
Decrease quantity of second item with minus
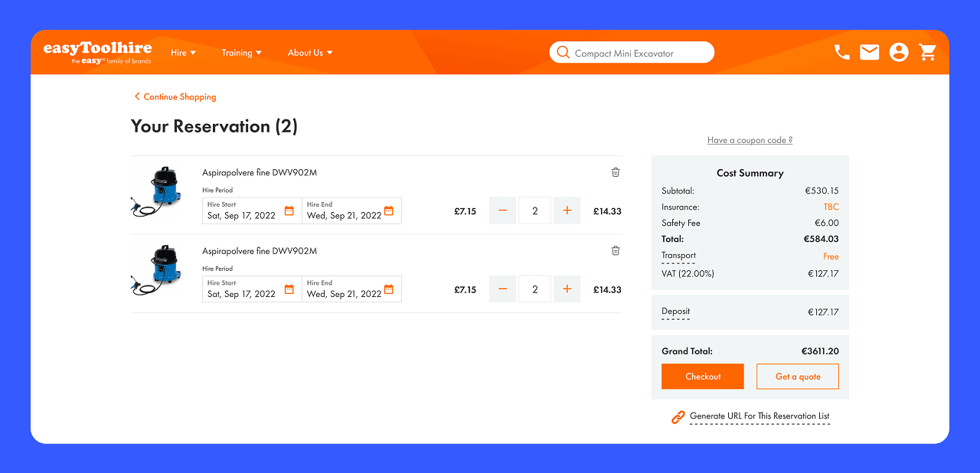[x=502, y=289]
